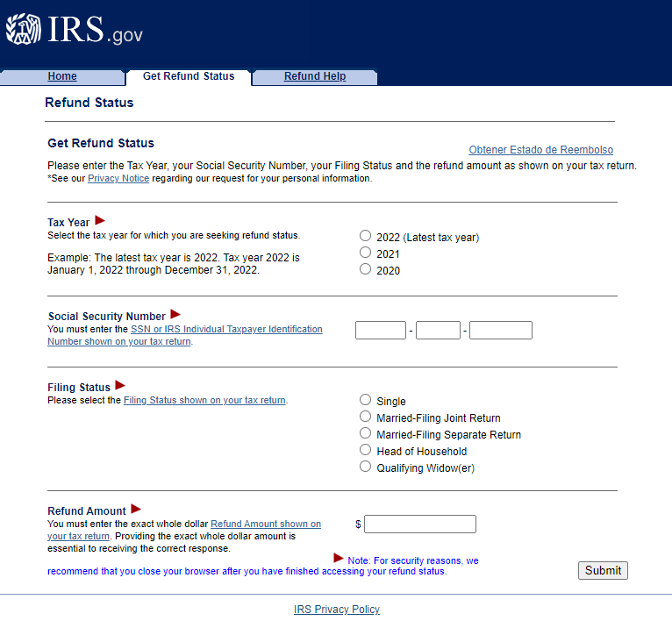This screenshot has width=672, height=635.
Task: Click the Social Security Number label
Action: tap(107, 317)
